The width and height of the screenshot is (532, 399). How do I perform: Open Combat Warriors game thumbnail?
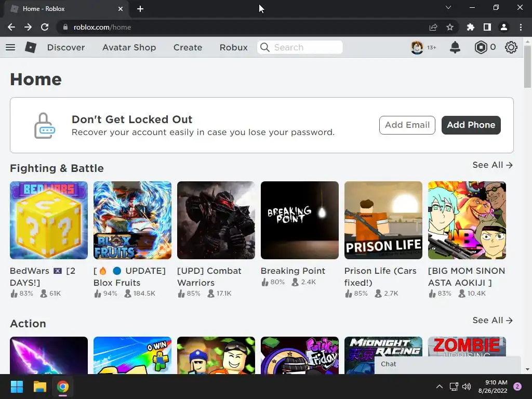point(216,220)
